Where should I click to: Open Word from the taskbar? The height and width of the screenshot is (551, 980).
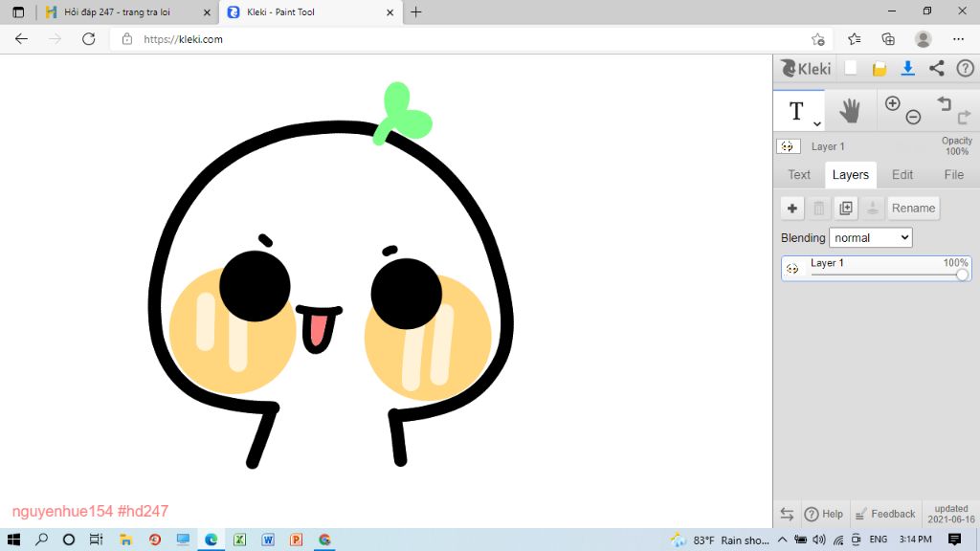tap(268, 540)
